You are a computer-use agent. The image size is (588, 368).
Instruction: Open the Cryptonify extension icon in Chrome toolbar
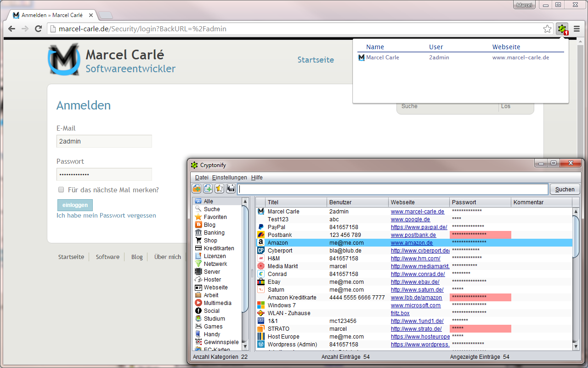(562, 29)
